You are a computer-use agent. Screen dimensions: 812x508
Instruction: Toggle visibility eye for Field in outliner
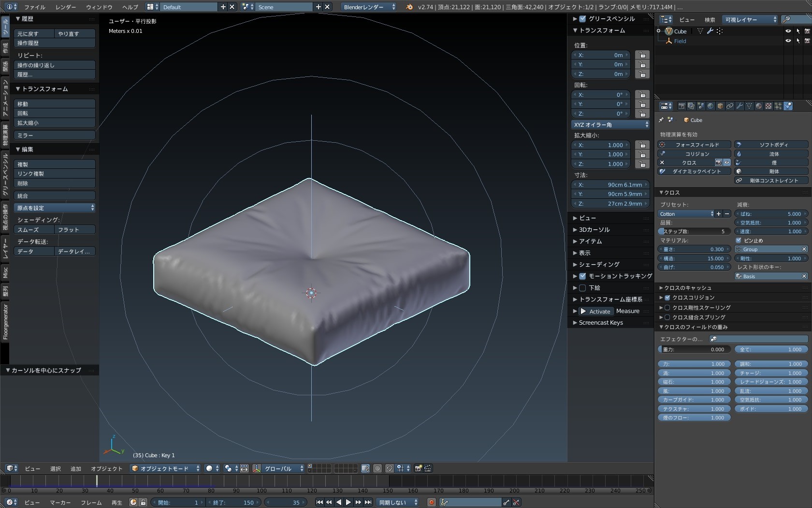[x=788, y=41]
